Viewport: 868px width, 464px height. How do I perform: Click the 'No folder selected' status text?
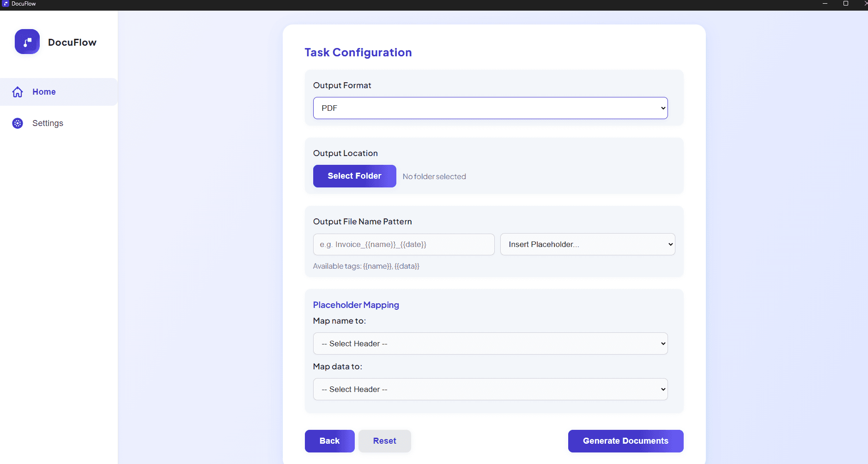(434, 176)
